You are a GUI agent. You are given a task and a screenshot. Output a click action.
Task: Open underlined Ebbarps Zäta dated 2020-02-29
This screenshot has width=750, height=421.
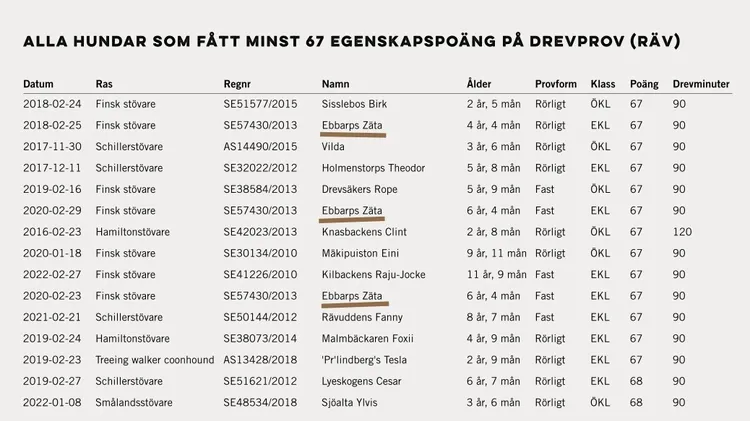point(352,210)
